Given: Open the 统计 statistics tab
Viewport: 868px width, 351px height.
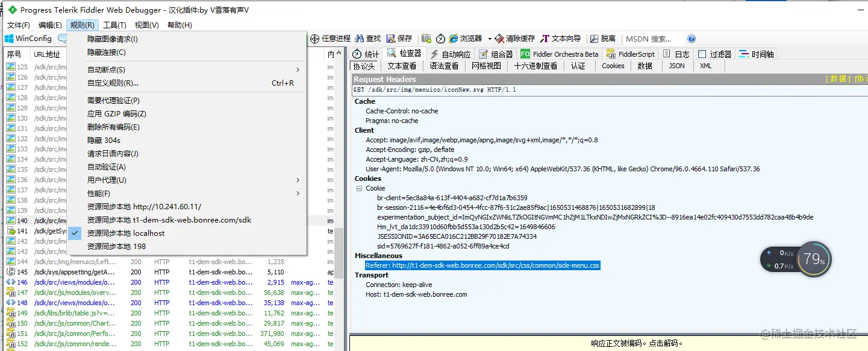Looking at the screenshot, I should click(x=366, y=54).
